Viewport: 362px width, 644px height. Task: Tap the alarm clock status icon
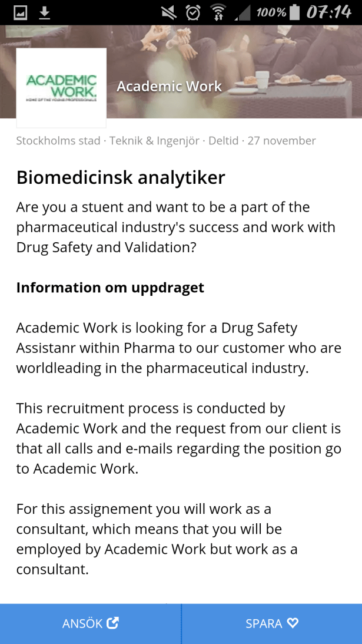tap(192, 12)
